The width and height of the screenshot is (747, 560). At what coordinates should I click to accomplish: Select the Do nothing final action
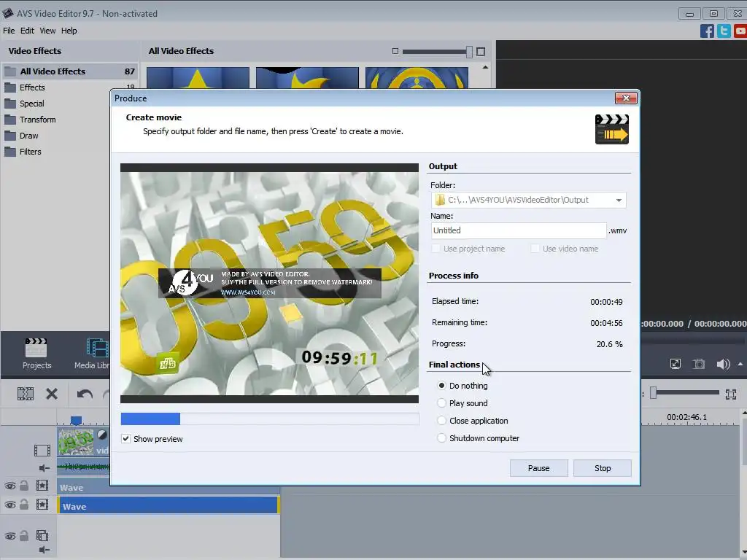tap(441, 386)
